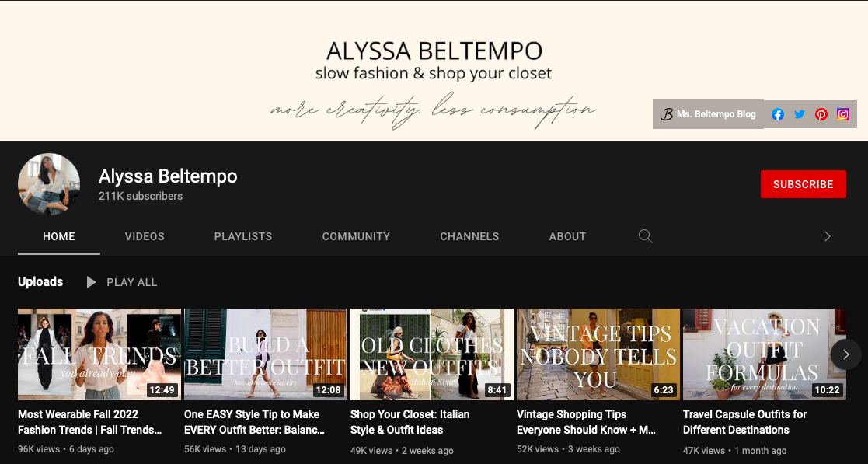The image size is (868, 464).
Task: Open the Facebook link icon in banner
Action: [778, 114]
